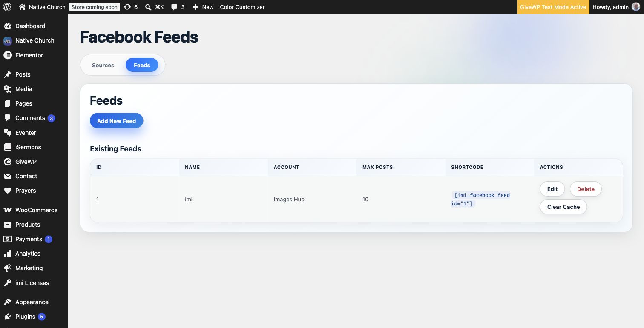Click GiveWP Test Mode Active notice
The height and width of the screenshot is (328, 644).
[553, 7]
